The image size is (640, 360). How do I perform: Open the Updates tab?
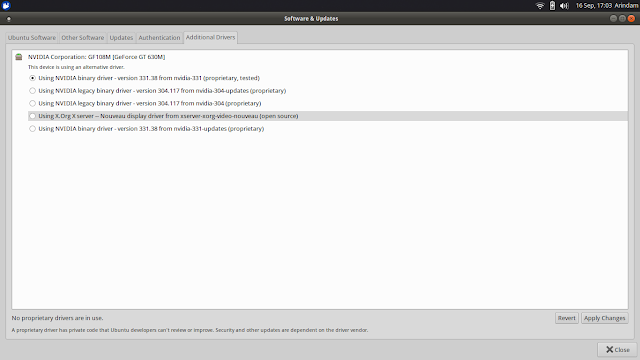(x=121, y=38)
